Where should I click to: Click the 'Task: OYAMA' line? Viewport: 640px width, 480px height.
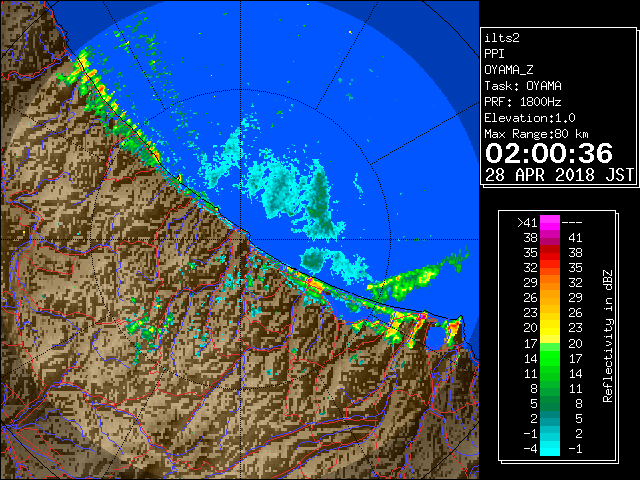[x=523, y=86]
